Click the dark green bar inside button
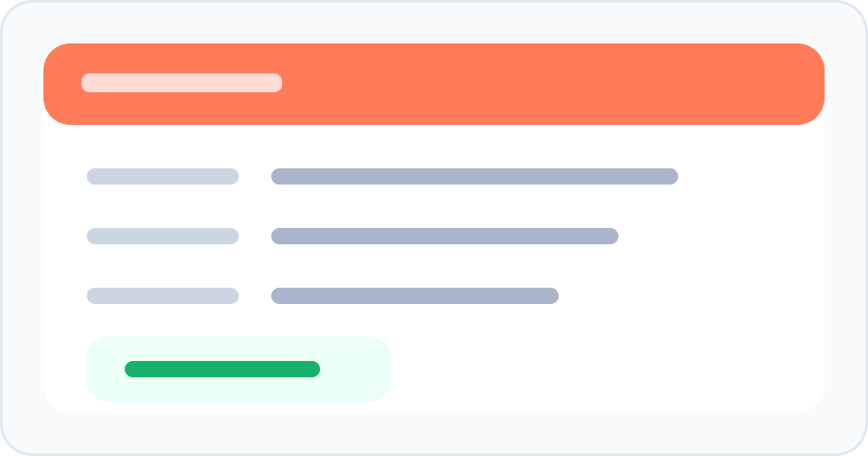The height and width of the screenshot is (456, 868). coord(222,369)
